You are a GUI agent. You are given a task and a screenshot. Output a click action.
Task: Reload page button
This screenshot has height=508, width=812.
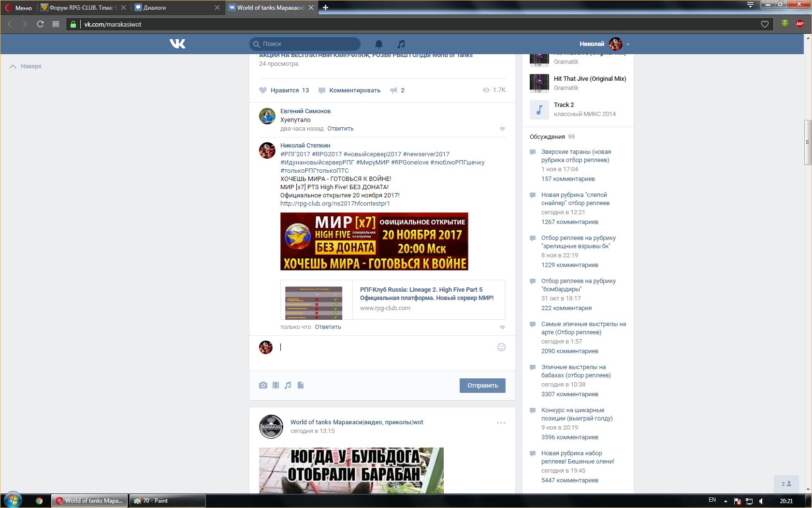tap(40, 24)
